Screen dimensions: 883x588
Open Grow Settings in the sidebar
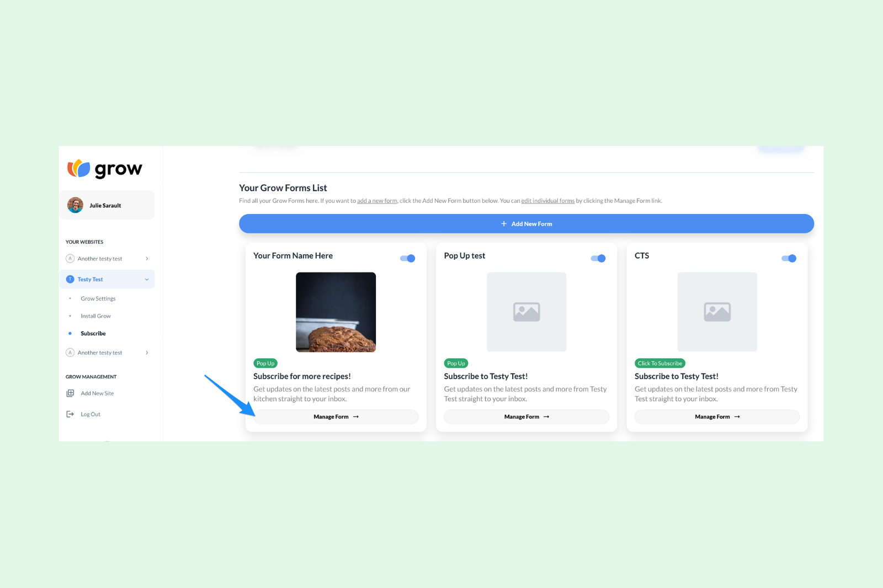click(x=98, y=298)
